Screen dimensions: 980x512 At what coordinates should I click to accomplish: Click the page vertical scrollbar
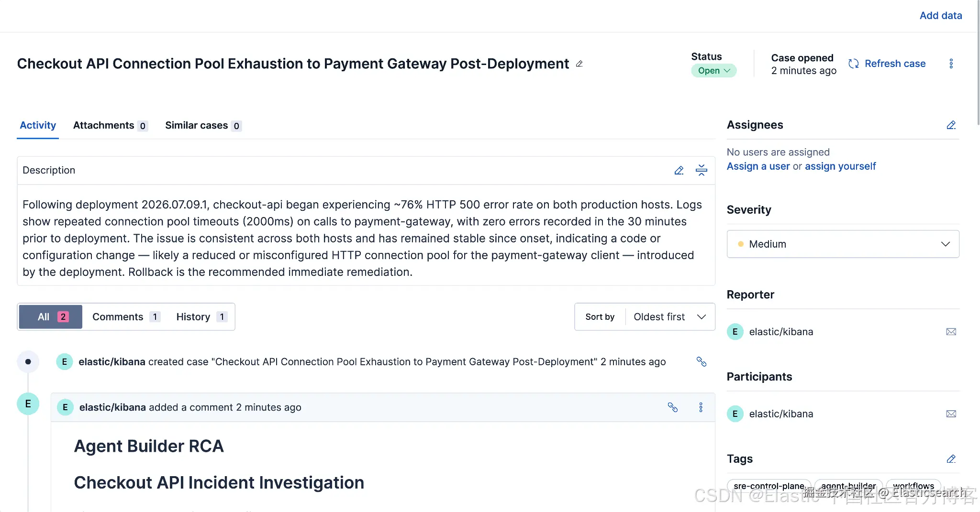click(978, 62)
